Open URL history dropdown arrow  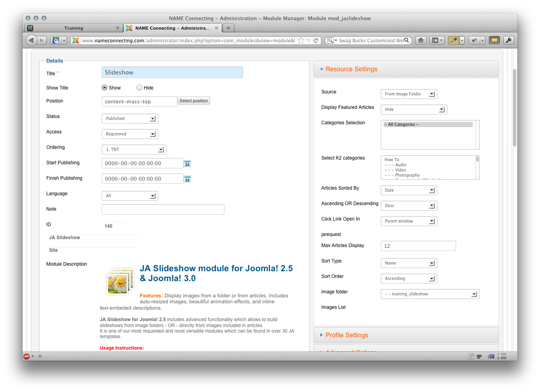pyautogui.click(x=308, y=40)
